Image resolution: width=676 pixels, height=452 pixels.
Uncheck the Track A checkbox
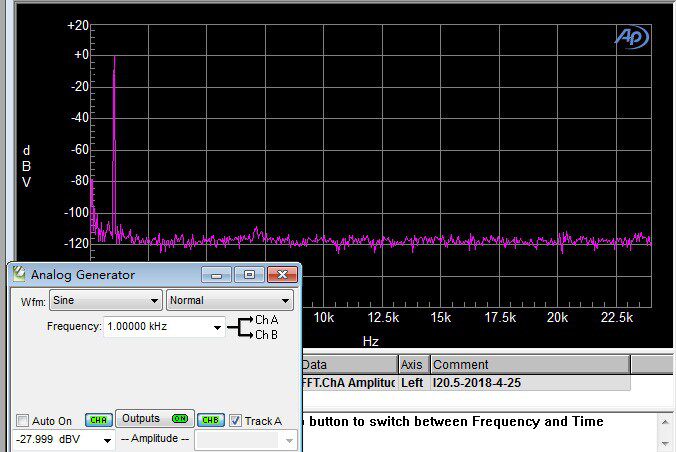point(235,421)
